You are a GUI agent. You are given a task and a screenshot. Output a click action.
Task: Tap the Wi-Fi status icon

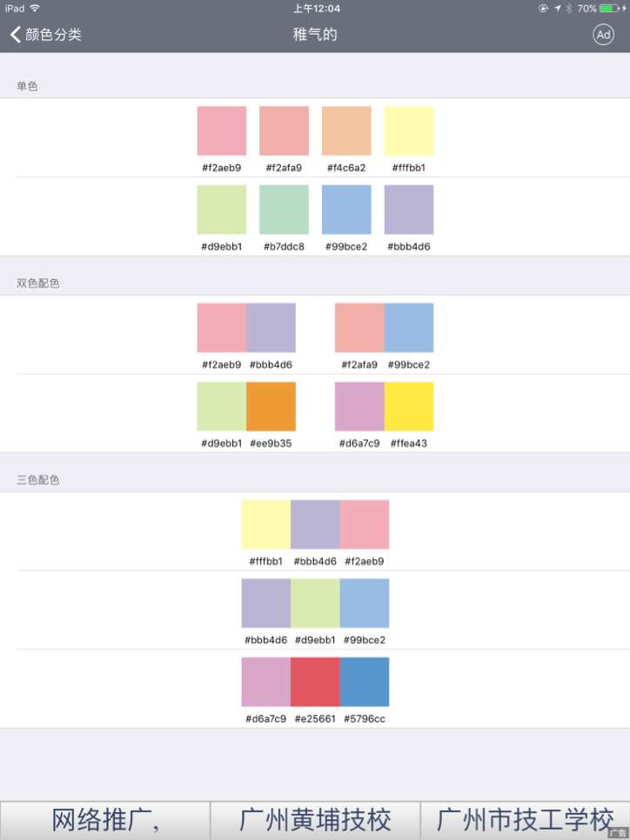click(x=35, y=9)
